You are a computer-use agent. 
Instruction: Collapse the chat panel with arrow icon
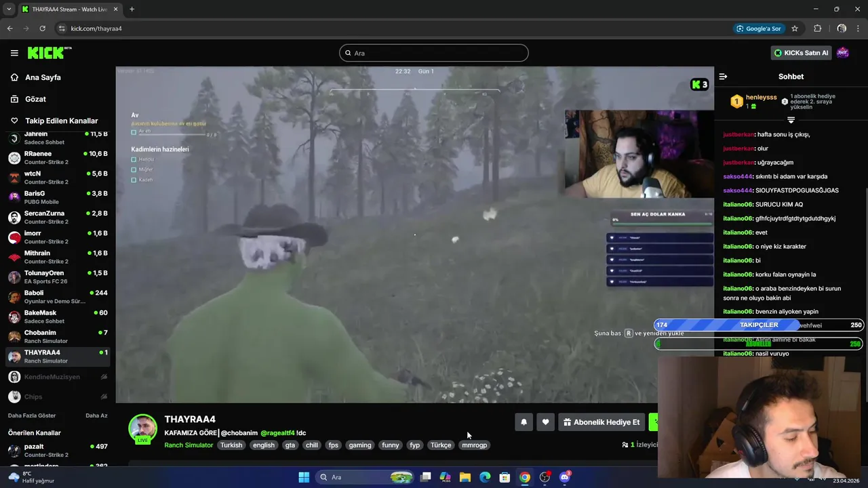(723, 77)
